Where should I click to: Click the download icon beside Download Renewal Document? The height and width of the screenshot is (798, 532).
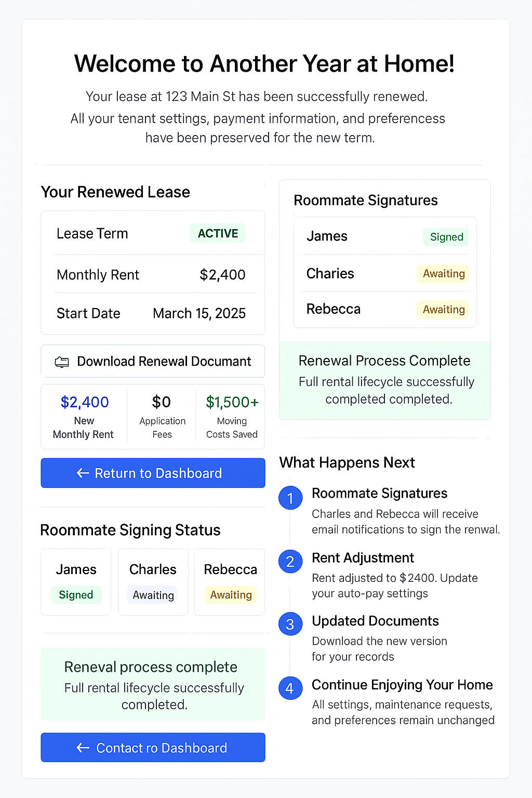(x=62, y=362)
